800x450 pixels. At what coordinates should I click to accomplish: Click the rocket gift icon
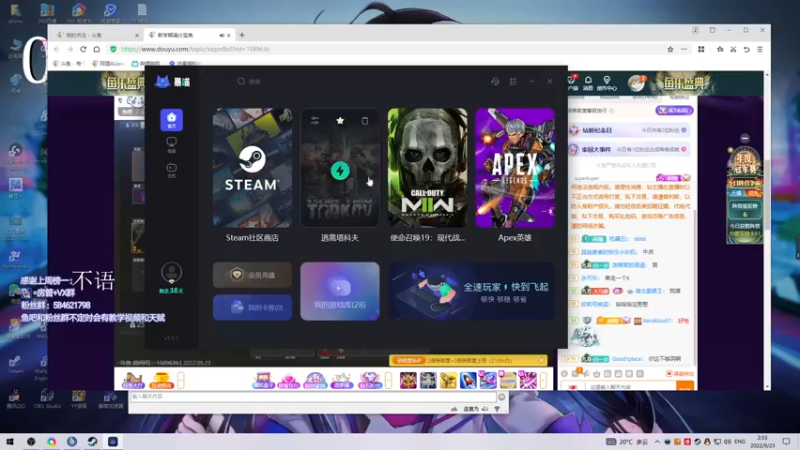[x=468, y=380]
